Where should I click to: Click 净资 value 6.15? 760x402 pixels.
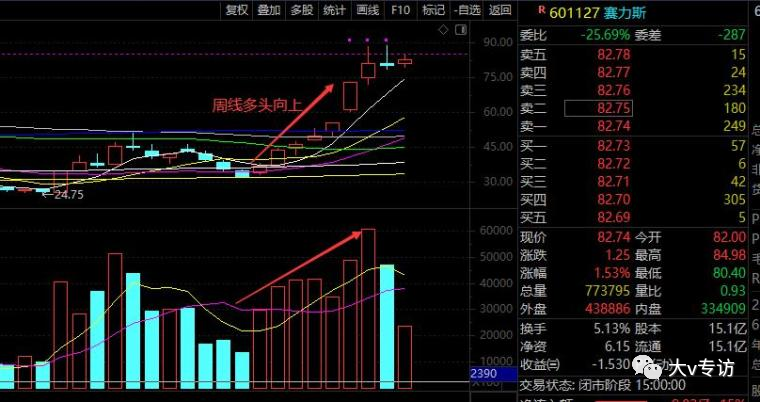(x=618, y=347)
